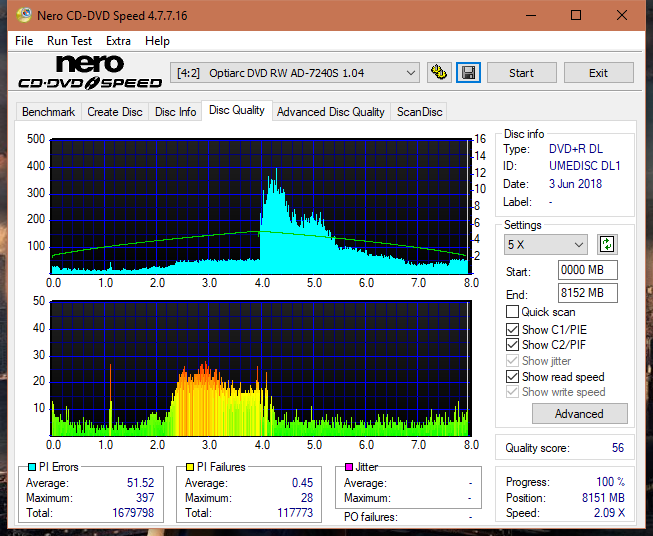The image size is (653, 536).
Task: Click the Start position MB field
Action: 587,270
